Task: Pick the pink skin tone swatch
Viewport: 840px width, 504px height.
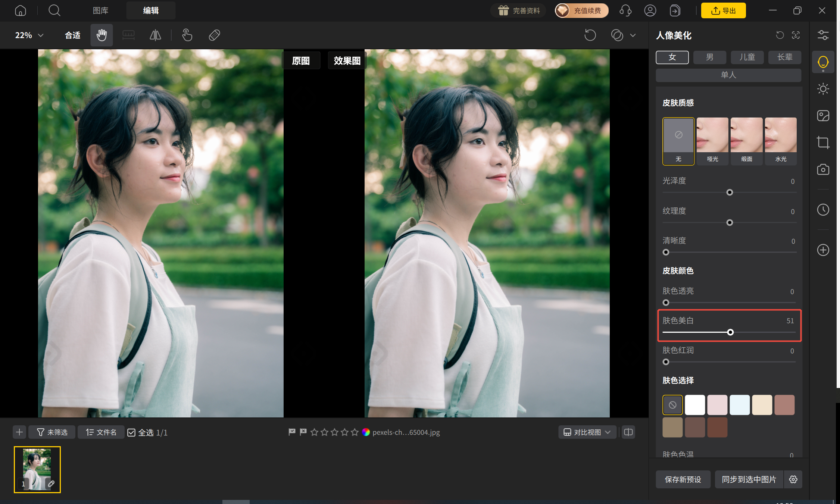Action: [717, 405]
